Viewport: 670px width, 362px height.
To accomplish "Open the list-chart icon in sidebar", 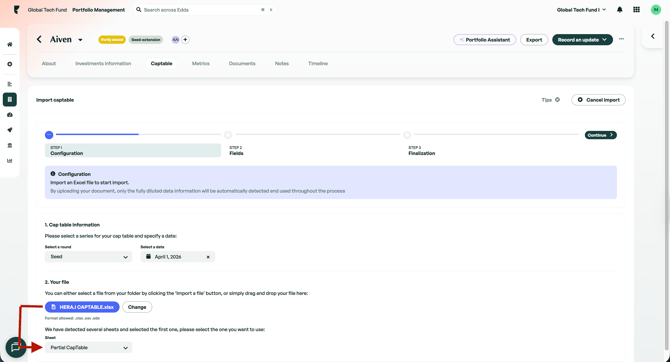I will point(10,84).
